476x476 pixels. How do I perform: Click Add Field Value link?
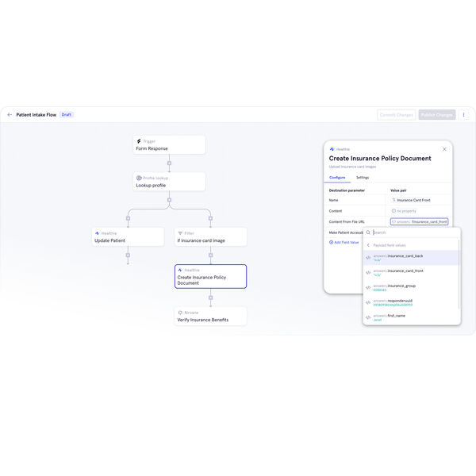[345, 242]
